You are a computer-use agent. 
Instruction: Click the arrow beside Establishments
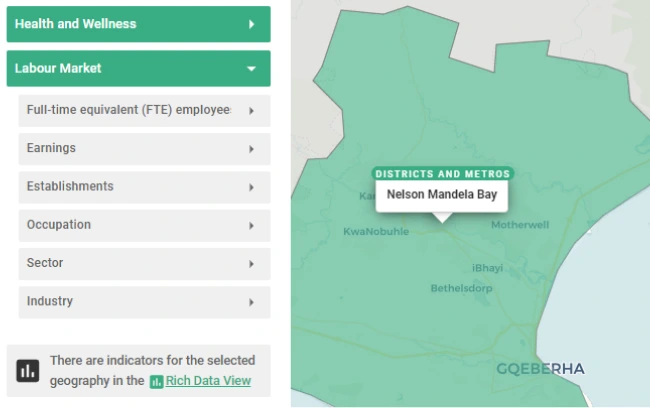(251, 187)
